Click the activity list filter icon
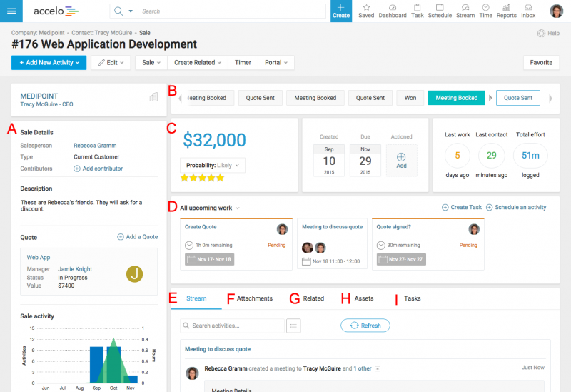The width and height of the screenshot is (571, 392). [x=293, y=326]
